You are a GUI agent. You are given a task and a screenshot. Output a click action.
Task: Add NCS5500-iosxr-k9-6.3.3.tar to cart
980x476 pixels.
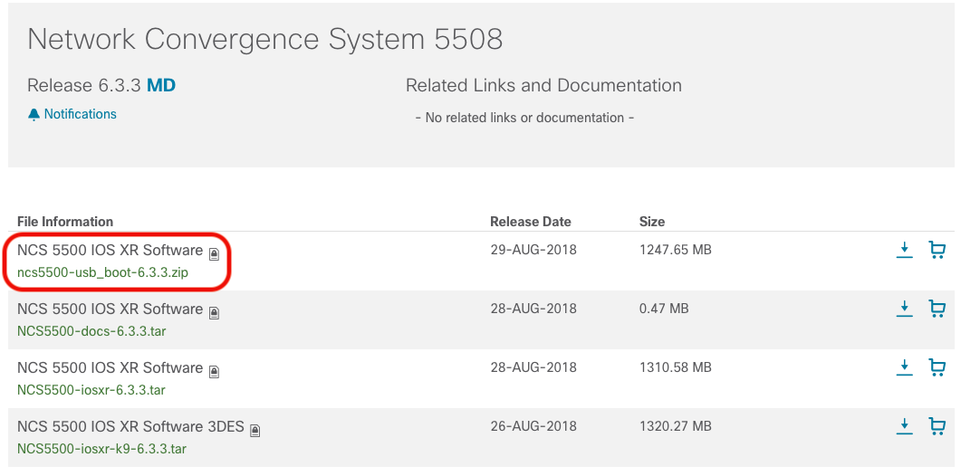click(937, 426)
